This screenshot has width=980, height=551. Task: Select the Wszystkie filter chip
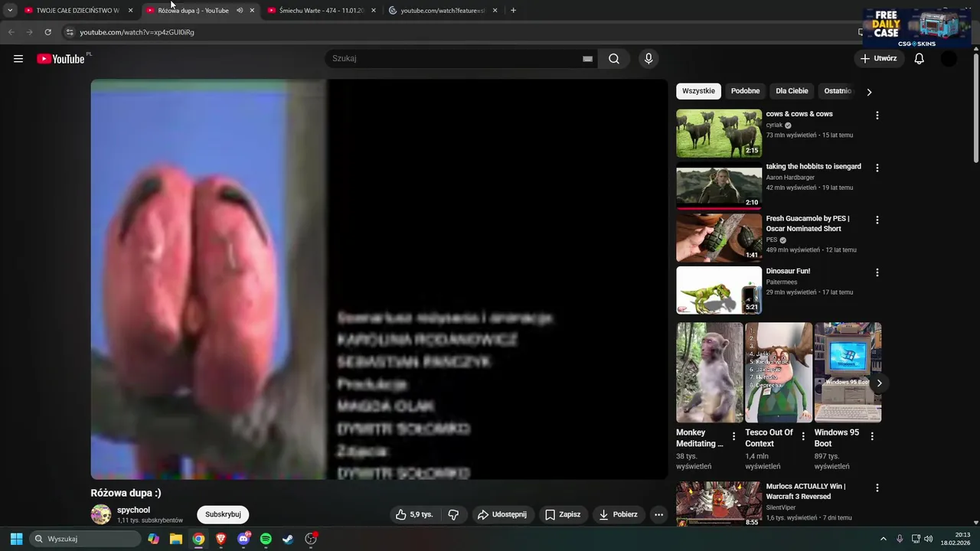pyautogui.click(x=698, y=91)
